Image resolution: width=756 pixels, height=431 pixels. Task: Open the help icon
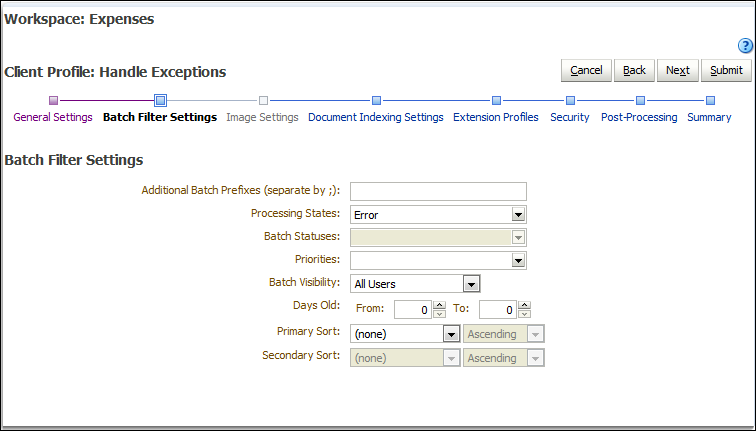tap(745, 46)
